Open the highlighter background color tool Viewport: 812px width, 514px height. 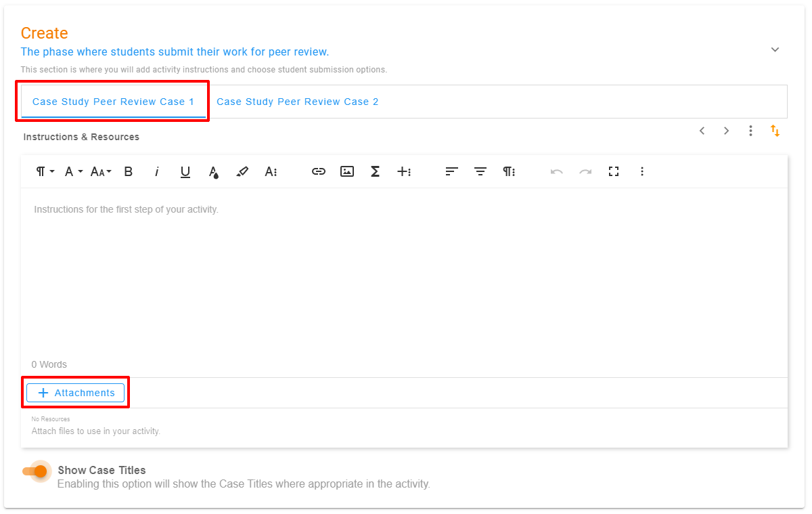pos(242,172)
